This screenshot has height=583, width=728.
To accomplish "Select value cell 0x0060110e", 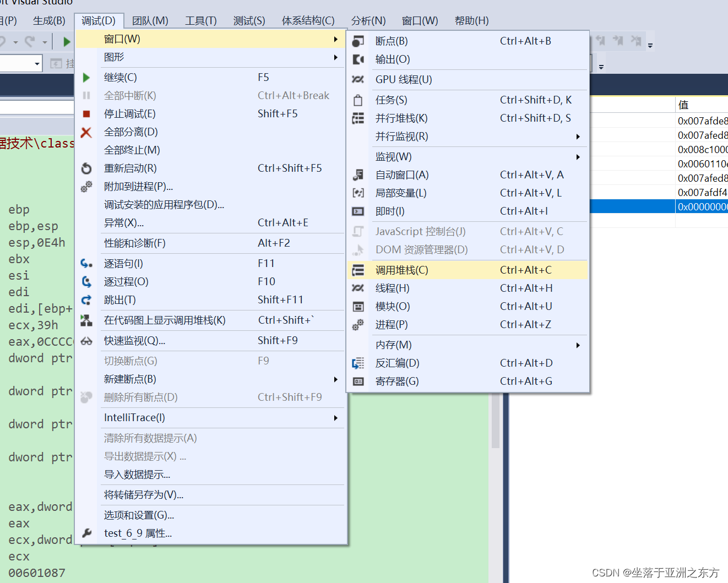I will (703, 164).
